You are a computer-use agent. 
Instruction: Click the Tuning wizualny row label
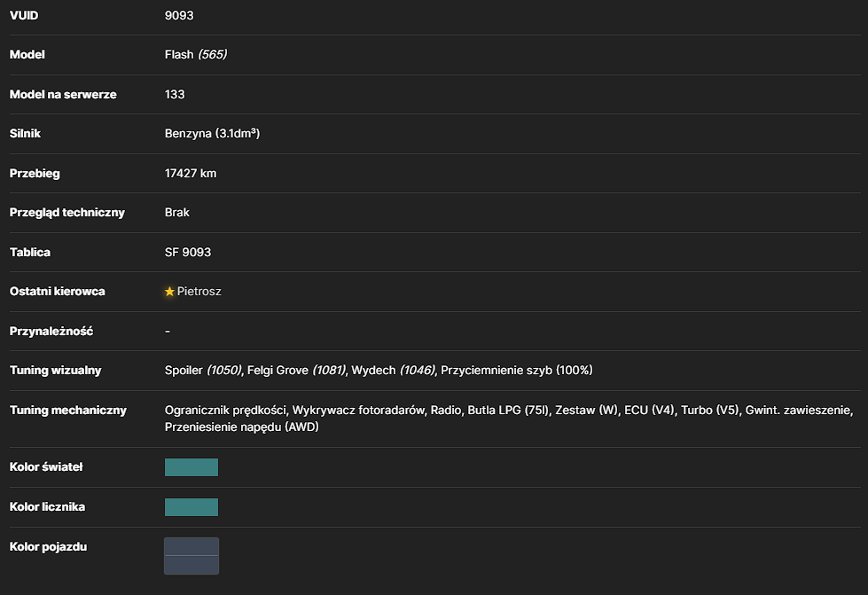pos(55,371)
